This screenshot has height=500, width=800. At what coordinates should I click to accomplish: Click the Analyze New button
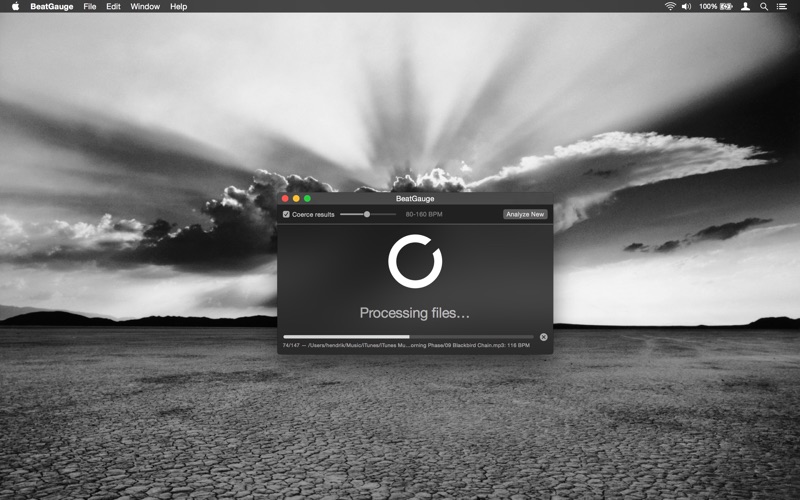point(525,214)
